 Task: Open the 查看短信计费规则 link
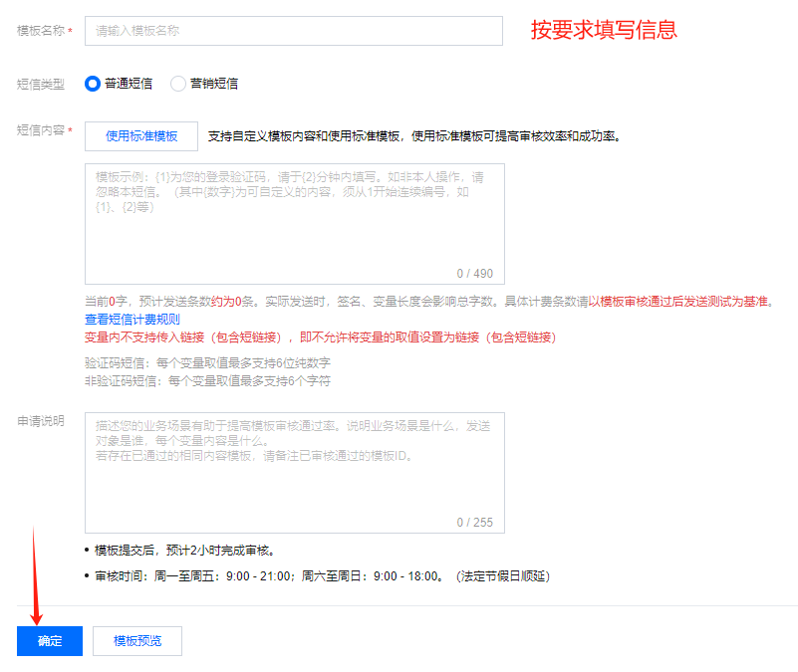click(x=132, y=320)
